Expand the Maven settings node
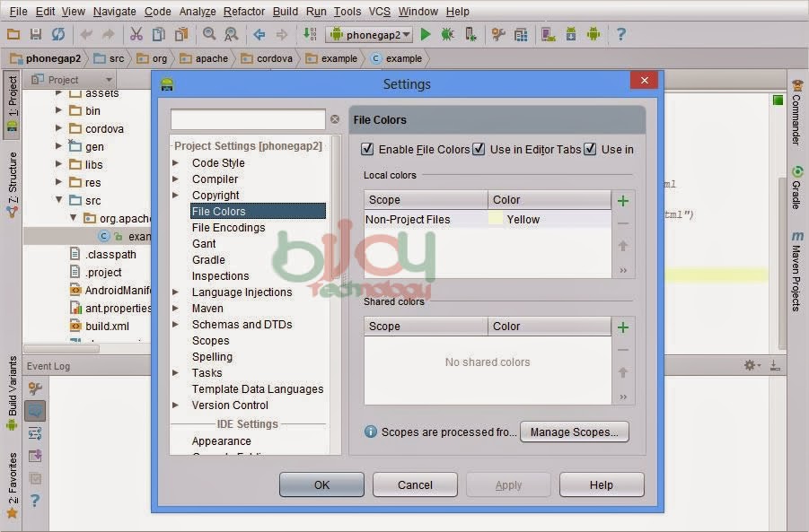 tap(175, 308)
